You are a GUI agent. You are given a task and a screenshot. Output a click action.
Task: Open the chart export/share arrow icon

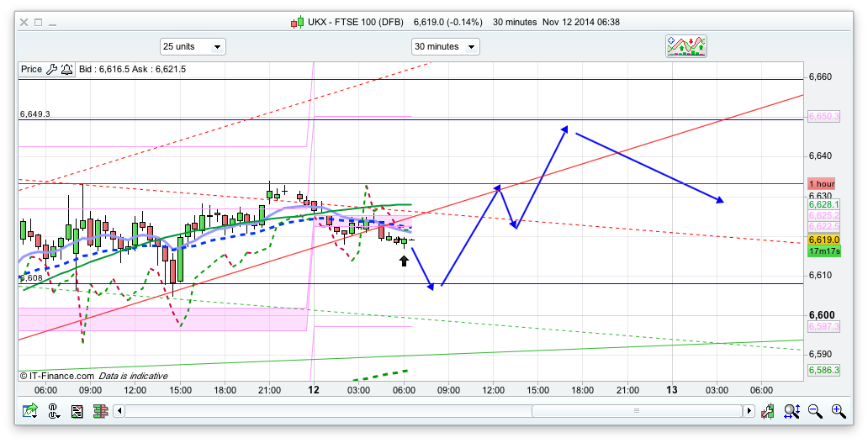click(x=30, y=411)
